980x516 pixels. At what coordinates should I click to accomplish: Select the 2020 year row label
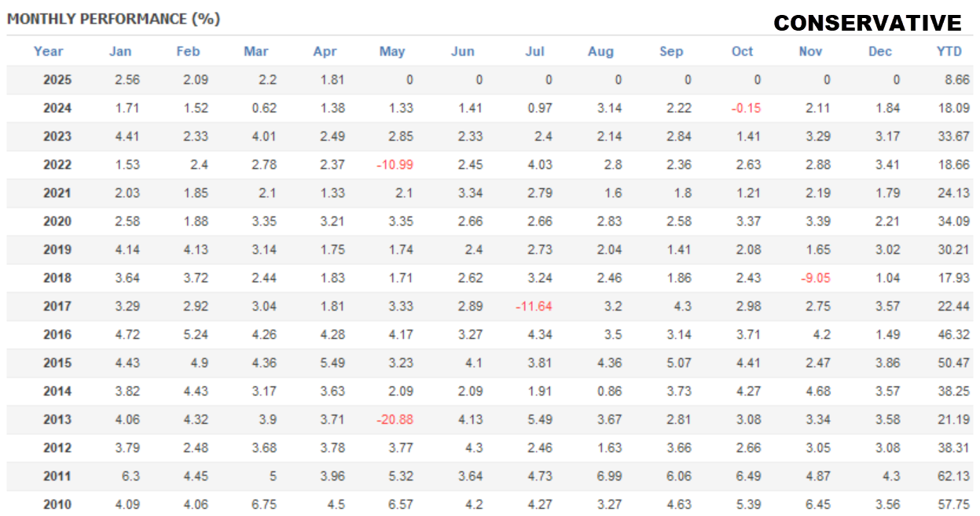click(57, 221)
